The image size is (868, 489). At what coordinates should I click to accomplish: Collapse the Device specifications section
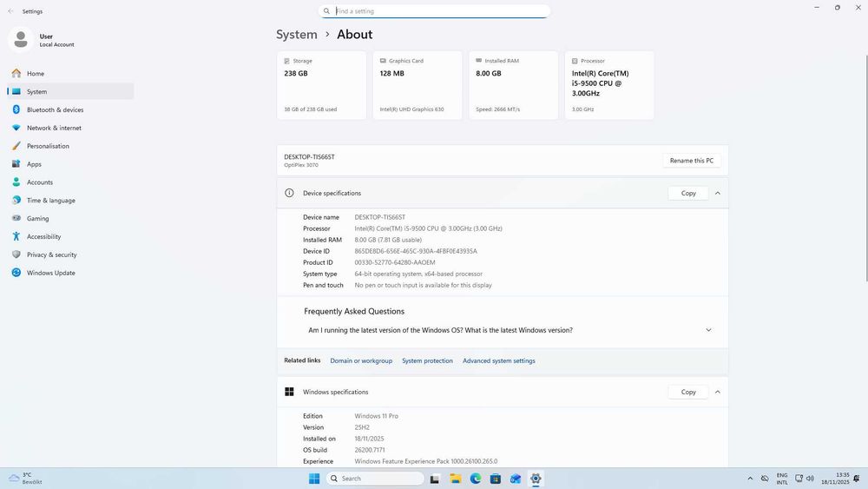point(718,194)
